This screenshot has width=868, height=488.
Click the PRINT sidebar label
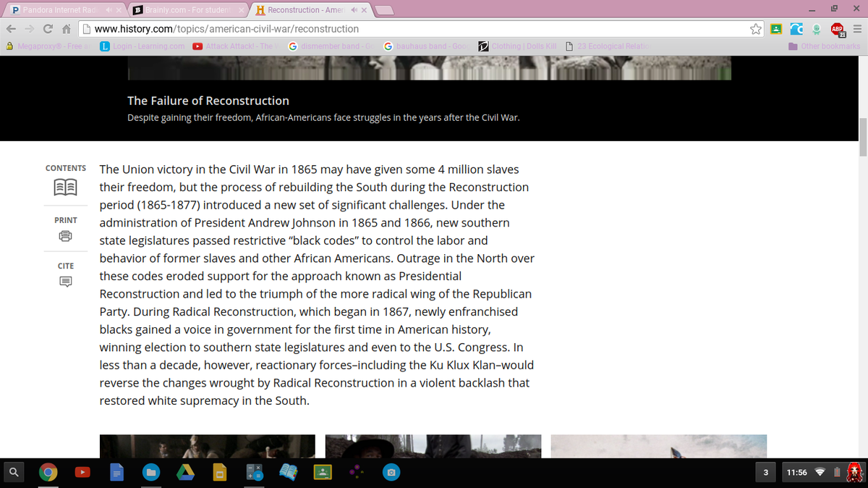pos(65,219)
